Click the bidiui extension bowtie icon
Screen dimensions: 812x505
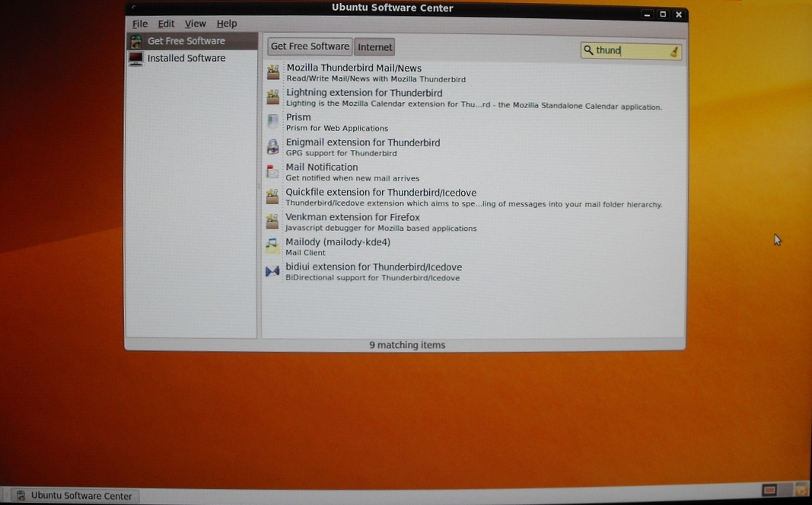pyautogui.click(x=272, y=271)
